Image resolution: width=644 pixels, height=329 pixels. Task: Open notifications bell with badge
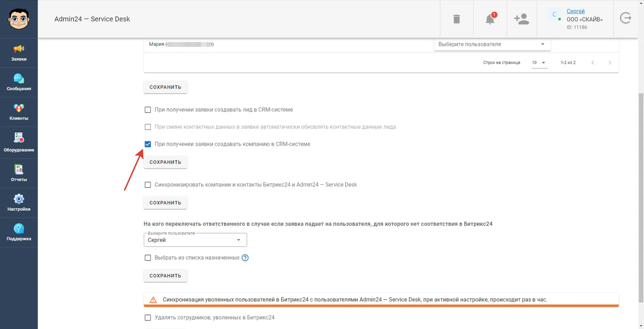click(490, 19)
